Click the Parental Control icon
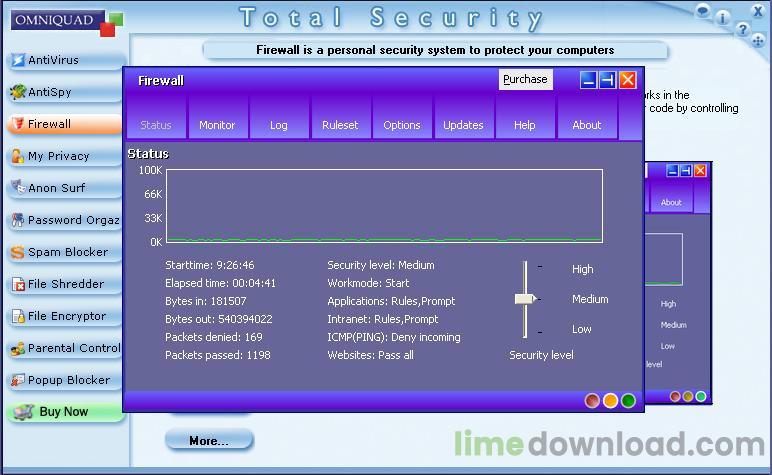The width and height of the screenshot is (772, 475). 18,348
